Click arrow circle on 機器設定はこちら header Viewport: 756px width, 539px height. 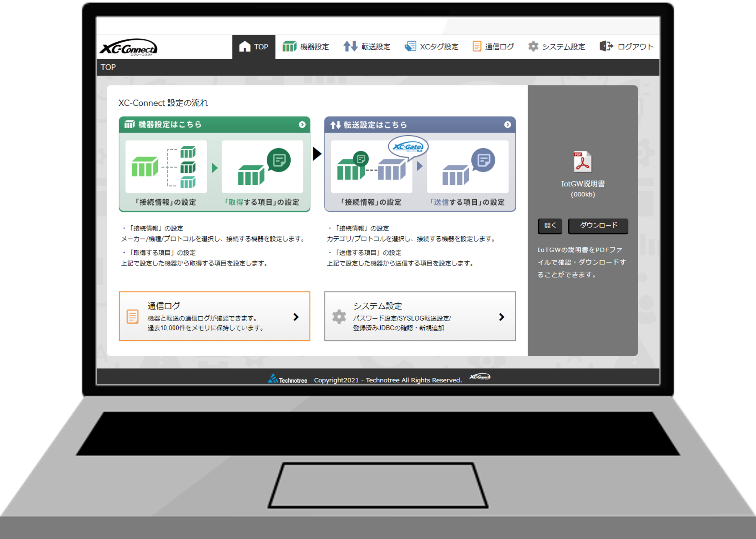[x=302, y=124]
